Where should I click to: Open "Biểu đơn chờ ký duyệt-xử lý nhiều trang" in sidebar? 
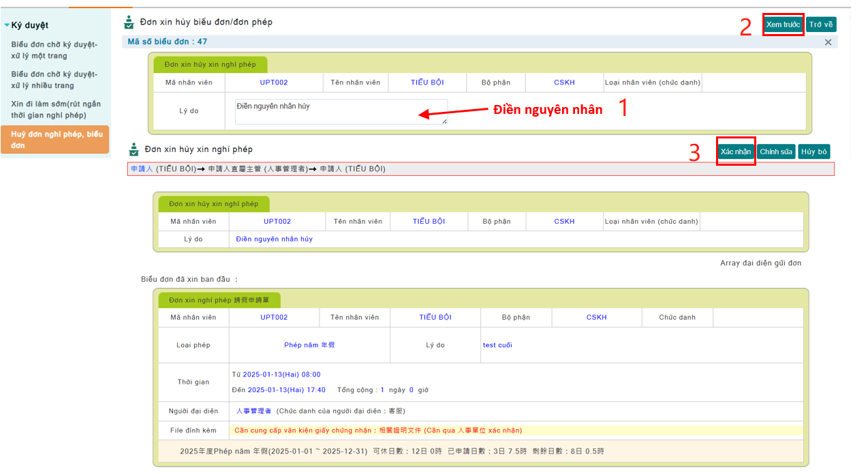[55, 80]
